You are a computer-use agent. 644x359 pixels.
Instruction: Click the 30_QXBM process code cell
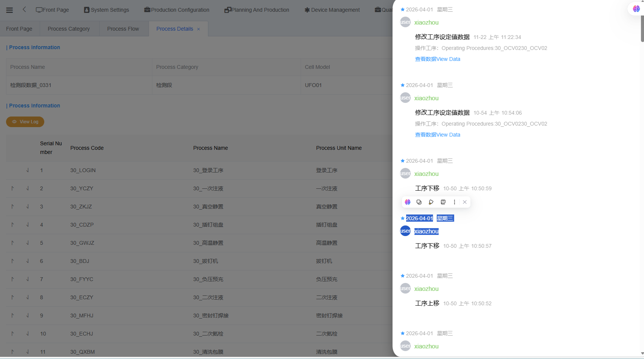pyautogui.click(x=82, y=352)
